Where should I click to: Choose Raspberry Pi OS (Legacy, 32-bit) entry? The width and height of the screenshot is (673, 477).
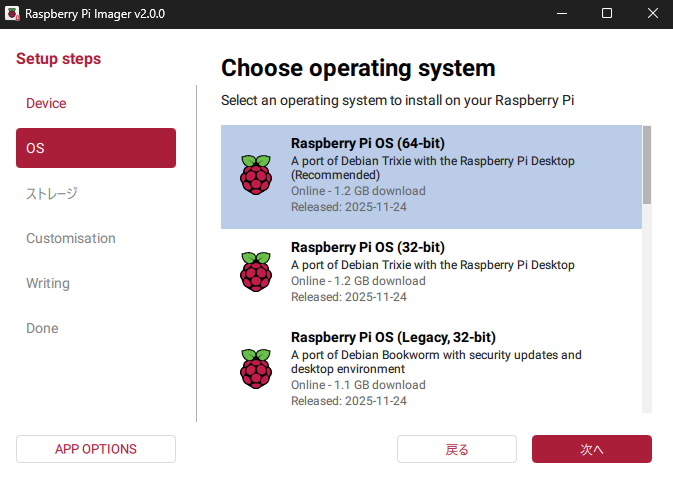431,367
